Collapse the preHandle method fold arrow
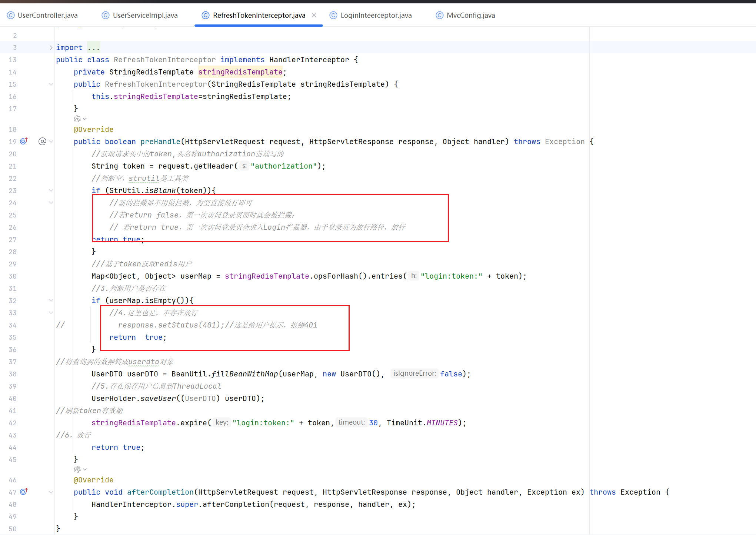756x535 pixels. point(51,141)
